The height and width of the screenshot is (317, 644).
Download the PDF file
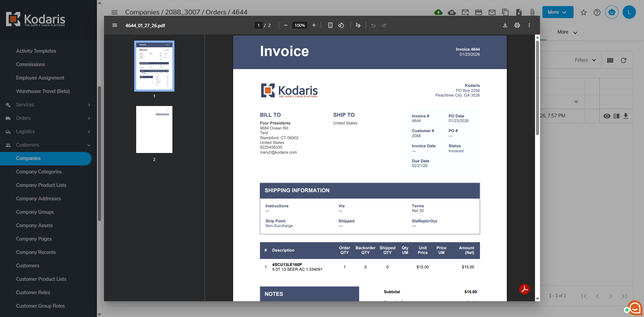[505, 25]
